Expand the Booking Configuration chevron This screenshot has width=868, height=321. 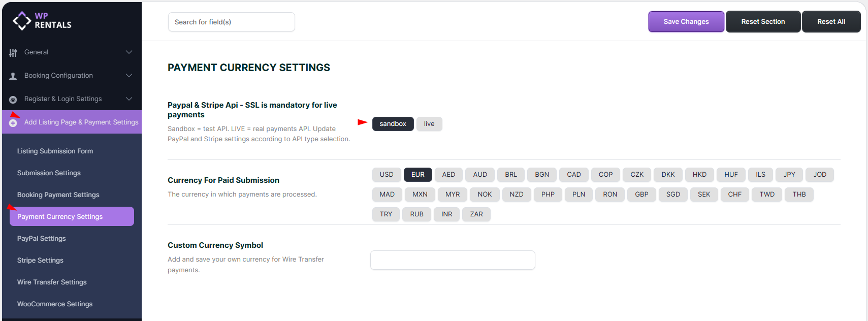(129, 76)
